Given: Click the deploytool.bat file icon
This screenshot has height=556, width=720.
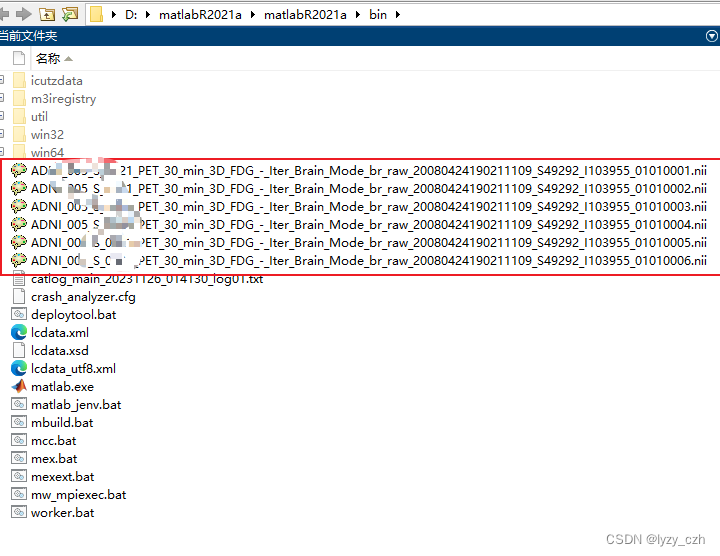Looking at the screenshot, I should [19, 315].
